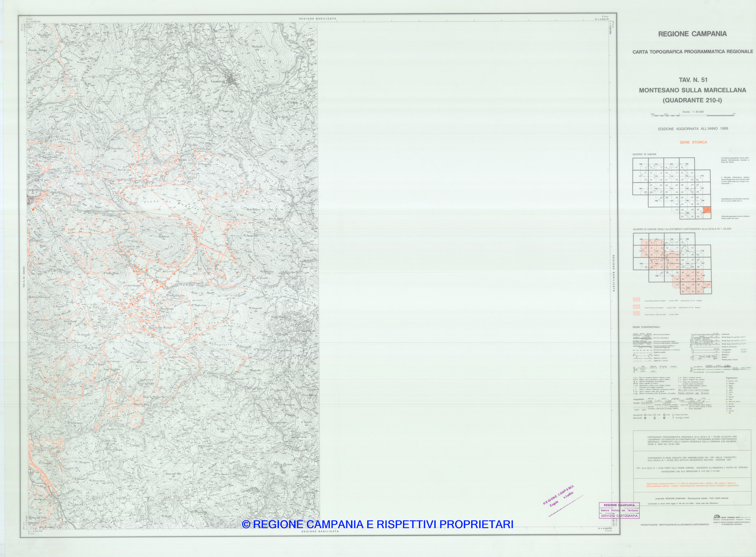Click the 'TAV. N. 51' sheet number

click(x=693, y=80)
